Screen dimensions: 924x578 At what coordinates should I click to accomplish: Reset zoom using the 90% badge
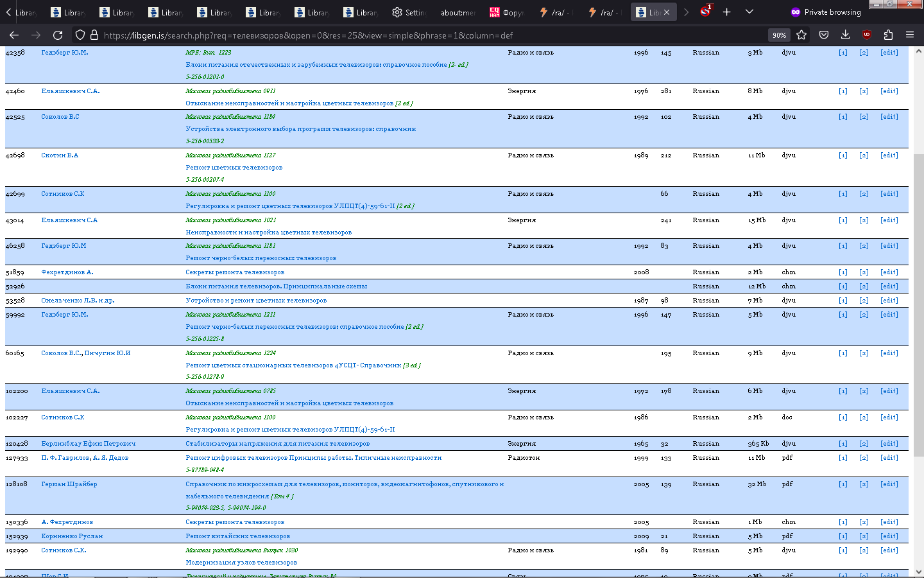779,35
